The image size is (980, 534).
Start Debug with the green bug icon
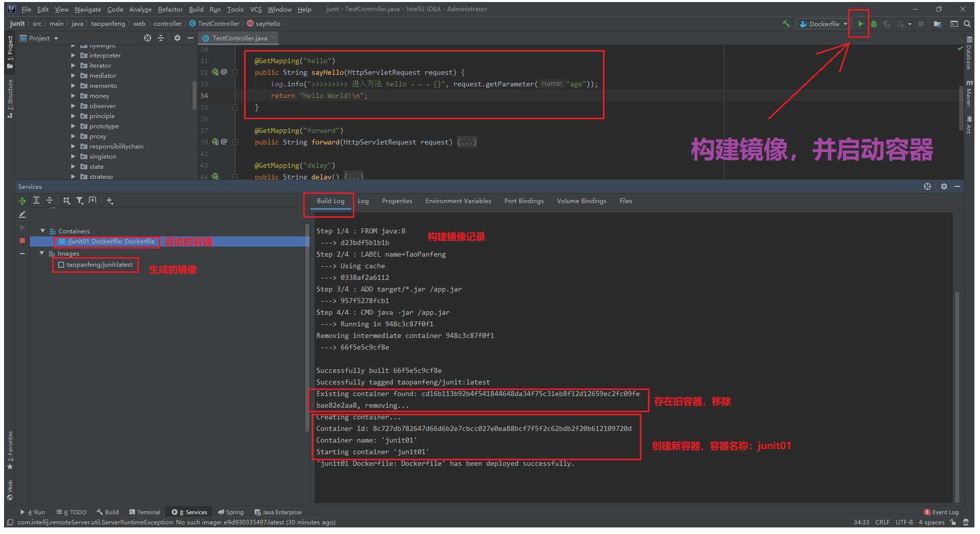pos(873,24)
